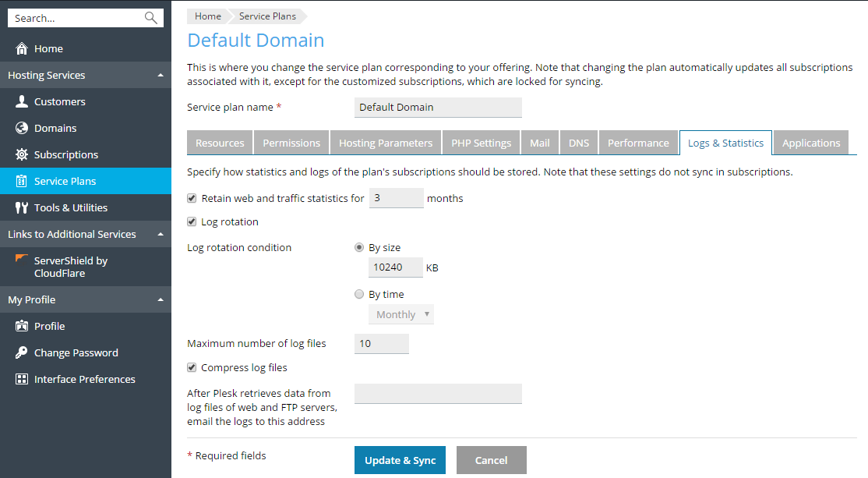Click the Domains globe icon
The height and width of the screenshot is (478, 868).
click(22, 128)
